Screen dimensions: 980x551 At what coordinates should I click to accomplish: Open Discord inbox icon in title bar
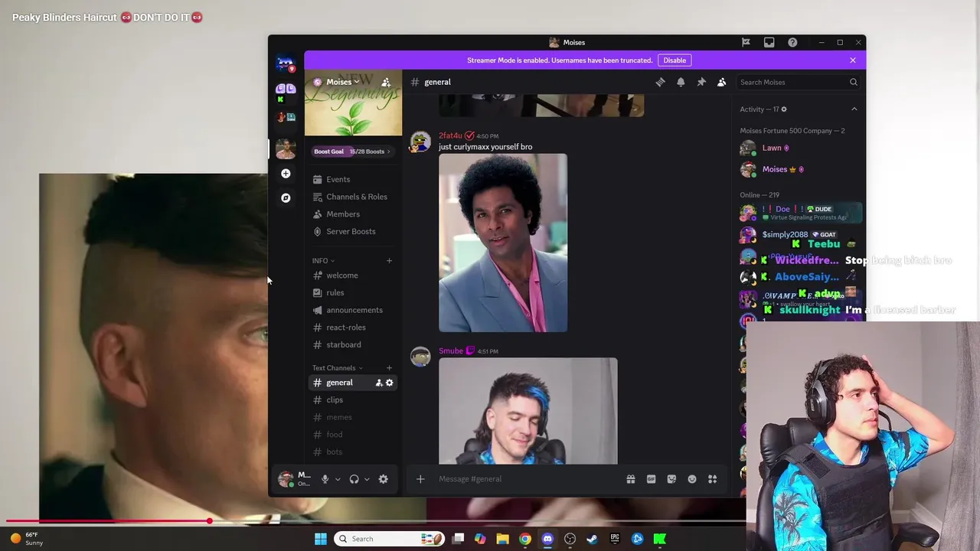(769, 42)
